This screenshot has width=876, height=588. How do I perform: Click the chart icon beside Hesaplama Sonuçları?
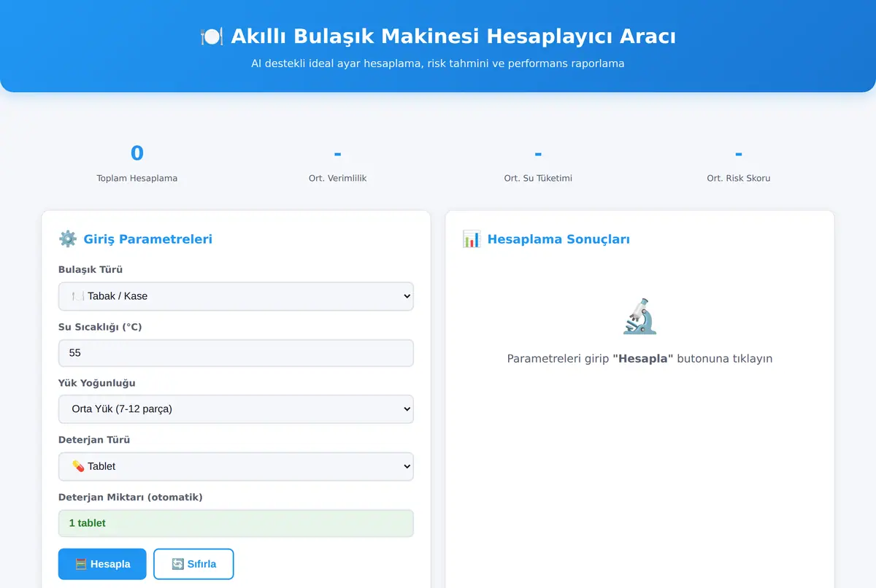click(x=472, y=239)
